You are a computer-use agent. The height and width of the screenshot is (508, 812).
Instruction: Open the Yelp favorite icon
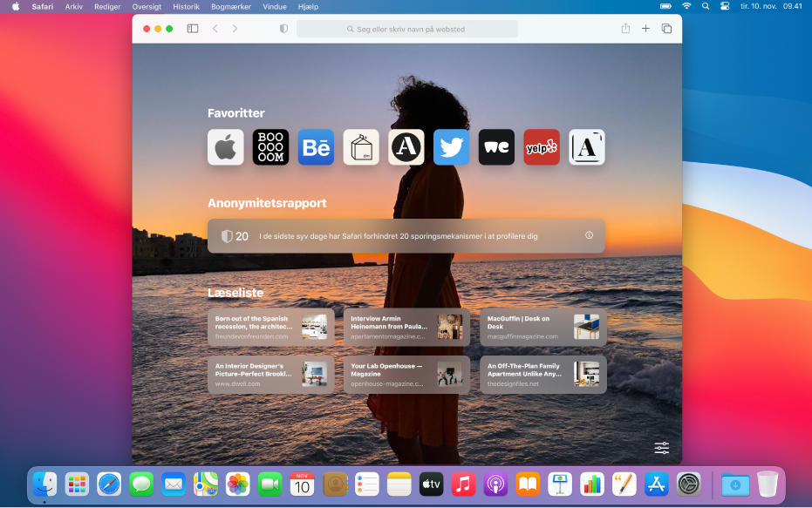542,147
